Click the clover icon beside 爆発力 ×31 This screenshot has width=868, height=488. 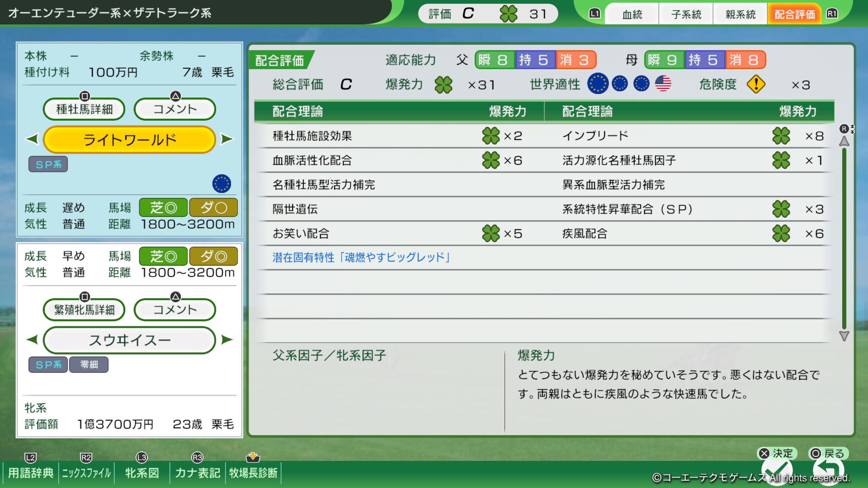click(x=443, y=84)
